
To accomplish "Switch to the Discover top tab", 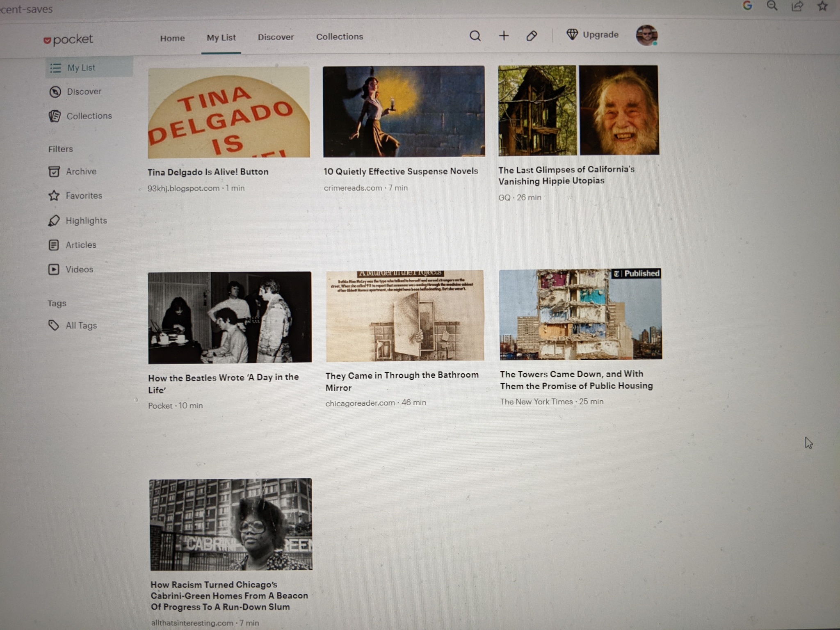I will pos(276,37).
